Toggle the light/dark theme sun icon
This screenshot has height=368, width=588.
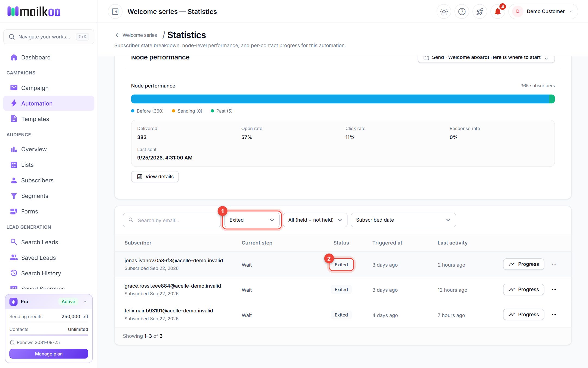point(444,11)
